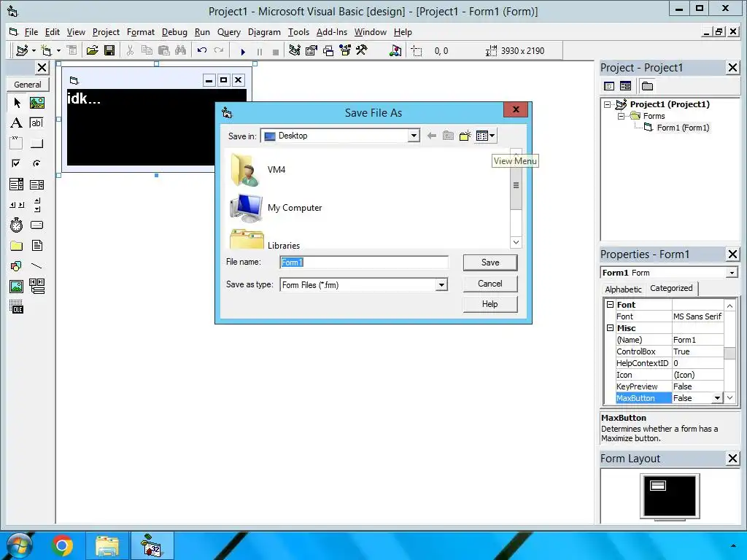Screen dimensions: 747x560
Task: Select the Shape control tool
Action: [17, 265]
